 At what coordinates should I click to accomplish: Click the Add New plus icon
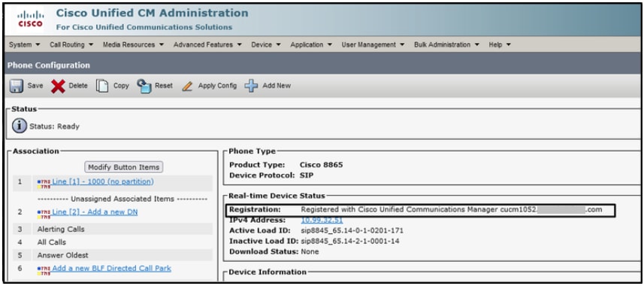pyautogui.click(x=251, y=86)
